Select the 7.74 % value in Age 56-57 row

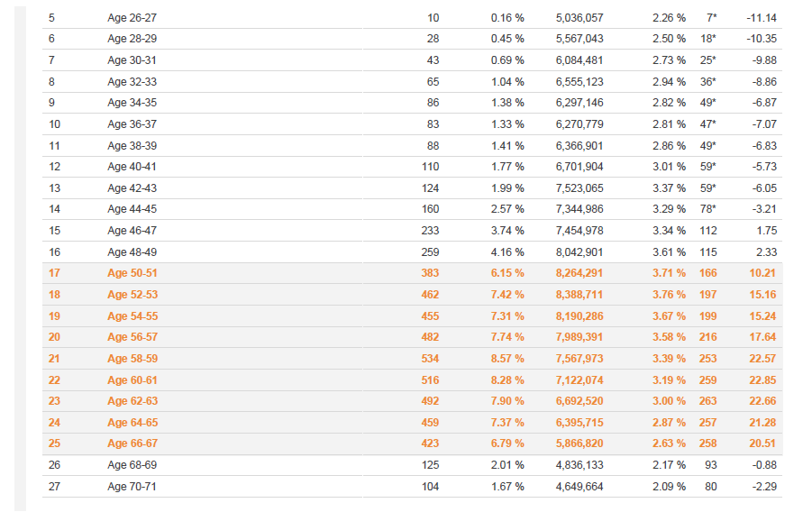(x=507, y=337)
